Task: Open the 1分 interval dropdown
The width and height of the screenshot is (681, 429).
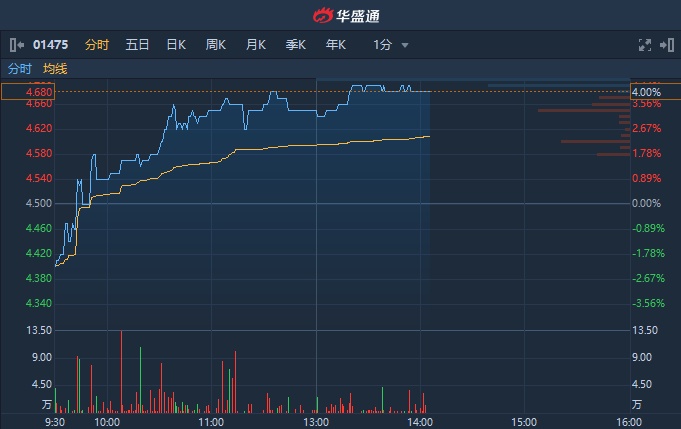Action: coord(382,45)
